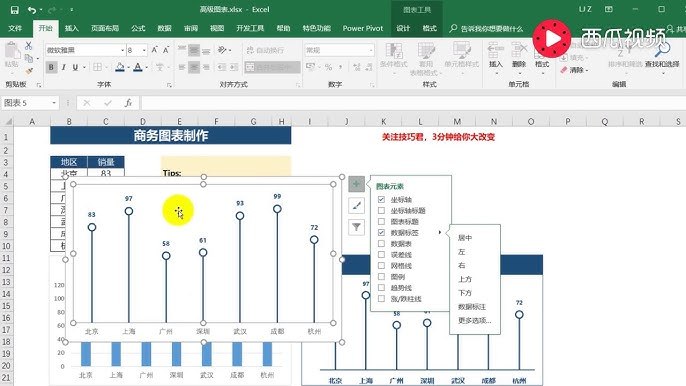
Task: Click the insert function fx icon
Action: coord(128,103)
